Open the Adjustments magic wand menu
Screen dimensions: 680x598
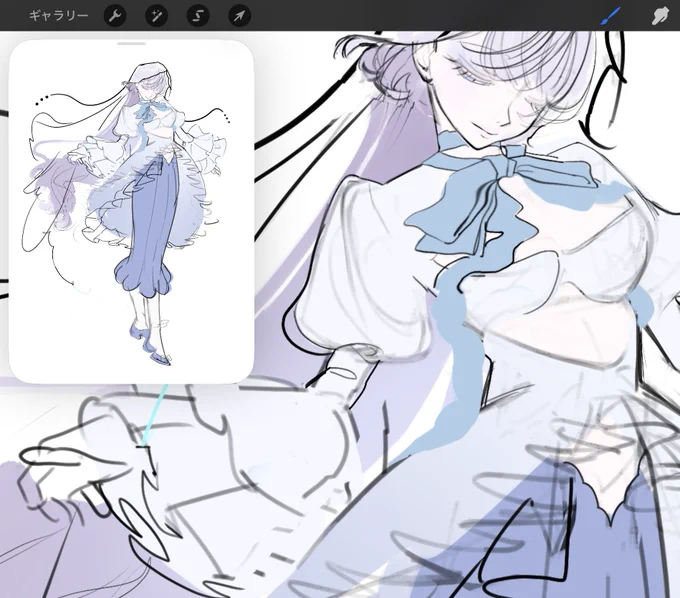pyautogui.click(x=156, y=16)
